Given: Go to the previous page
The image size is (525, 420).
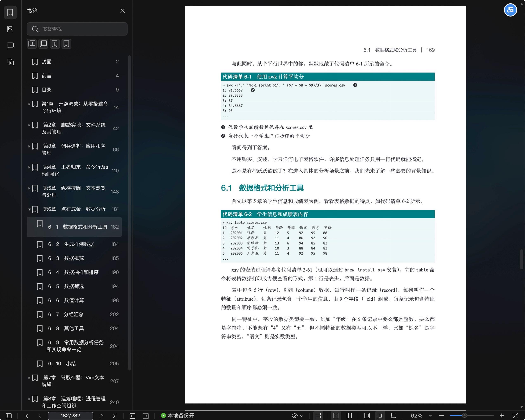Looking at the screenshot, I should point(39,416).
